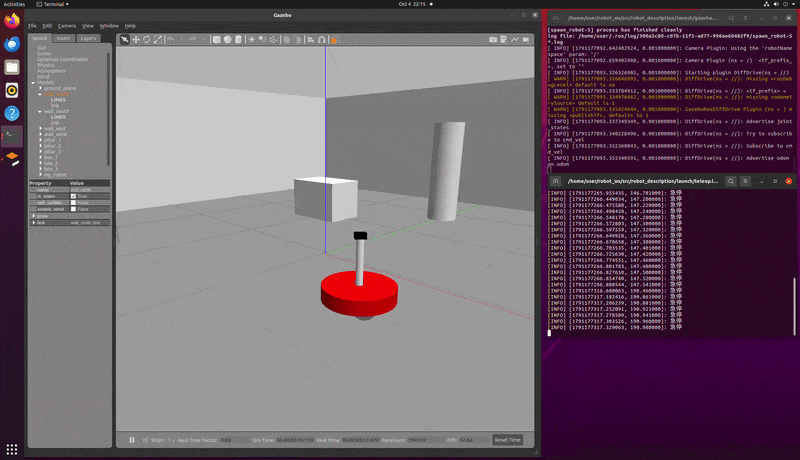Add a directional light from toolbar

coord(273,39)
